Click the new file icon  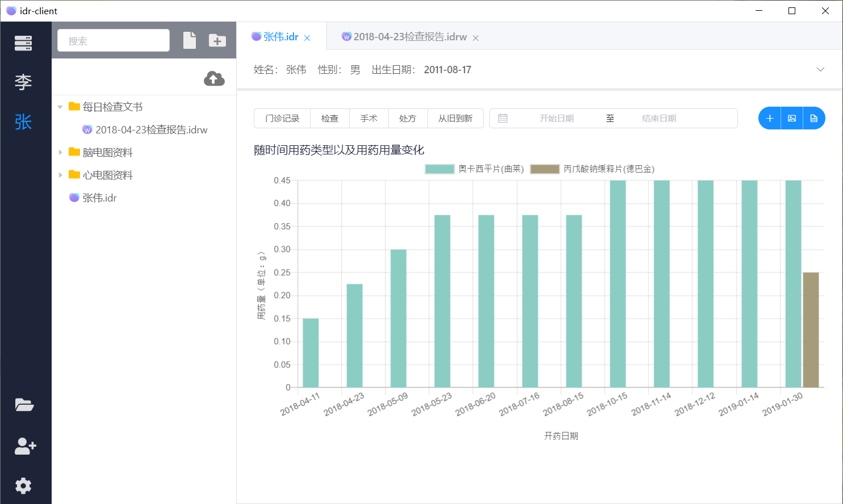tap(190, 40)
